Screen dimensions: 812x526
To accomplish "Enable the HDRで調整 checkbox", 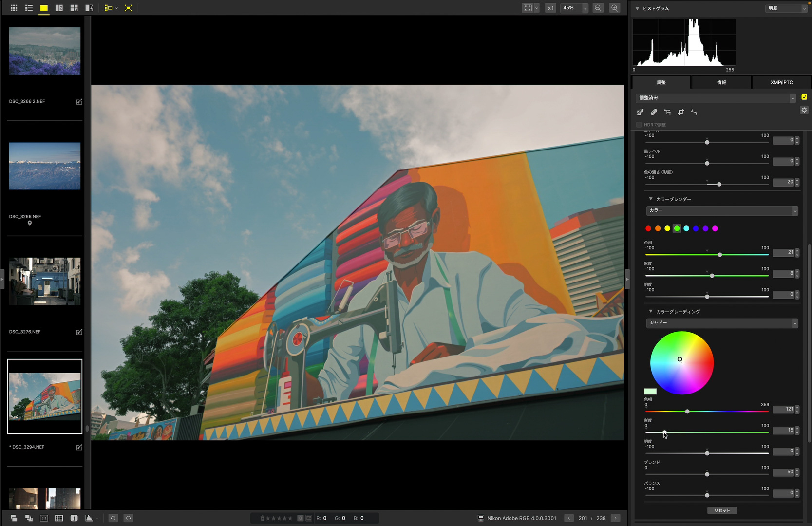I will point(639,125).
